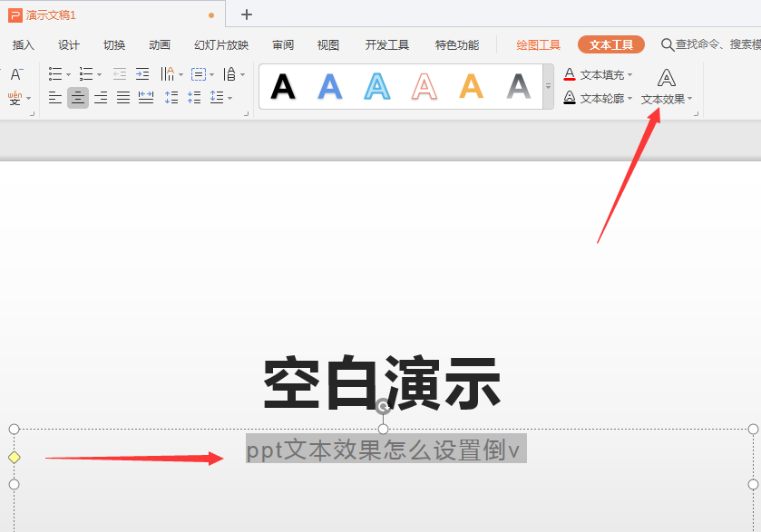This screenshot has width=761, height=532.
Task: Toggle center text alignment
Action: (x=78, y=98)
